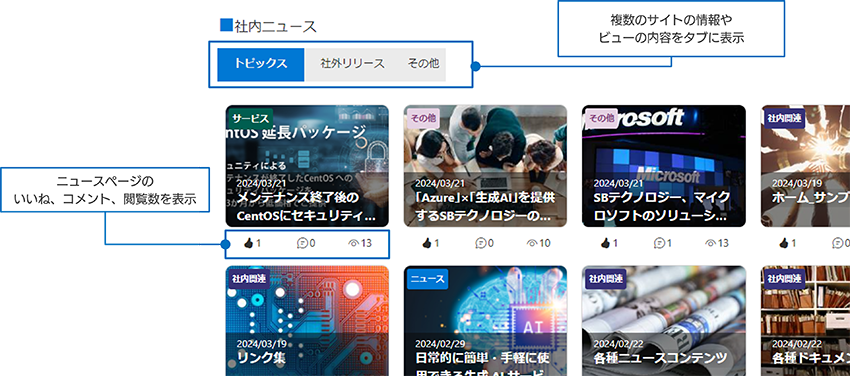
Task: Open comments on Microsoft solution article
Action: tap(659, 243)
